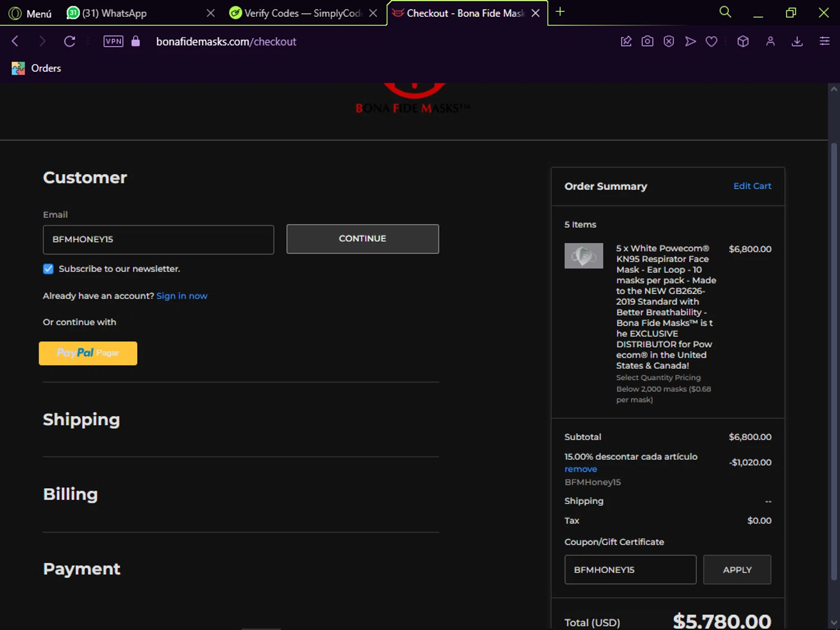This screenshot has width=840, height=630.
Task: Click the APPLY coupon button
Action: [737, 570]
